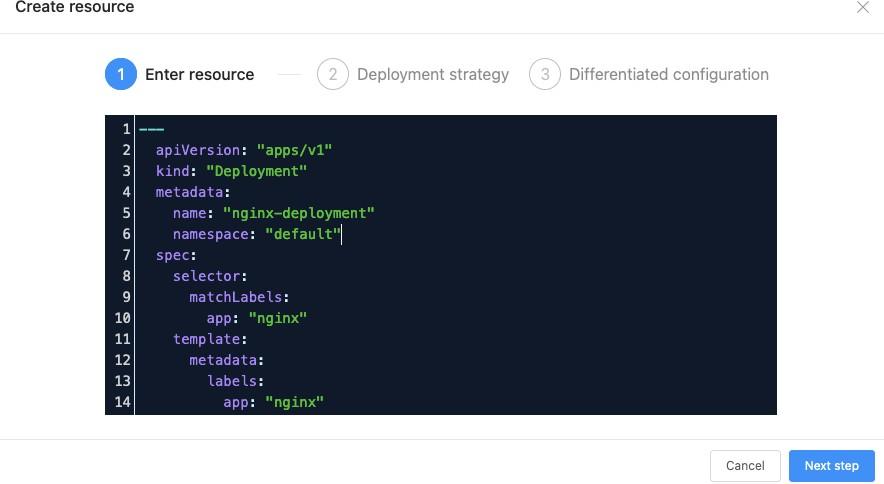884x484 pixels.
Task: Place cursor on the "default" namespace value
Action: tap(302, 234)
